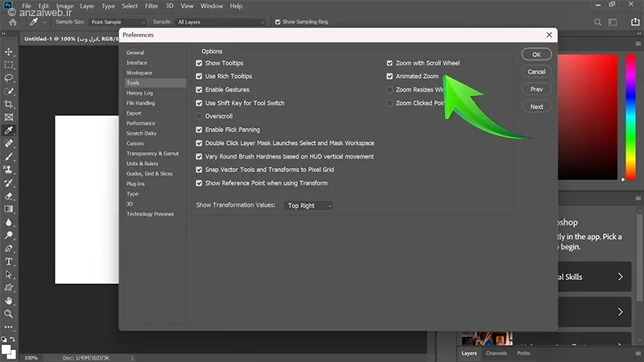Switch to the Channels tab
Image resolution: width=644 pixels, height=362 pixels.
coord(496,353)
